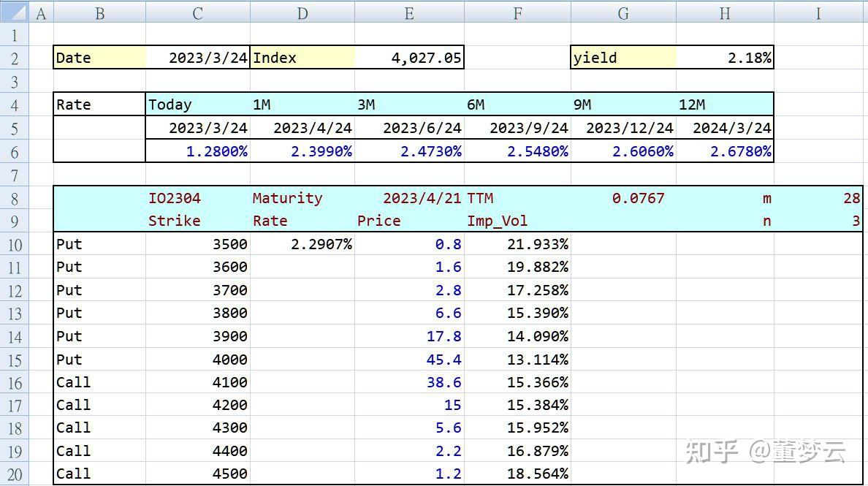
Task: Click the Date label cell
Action: point(99,58)
